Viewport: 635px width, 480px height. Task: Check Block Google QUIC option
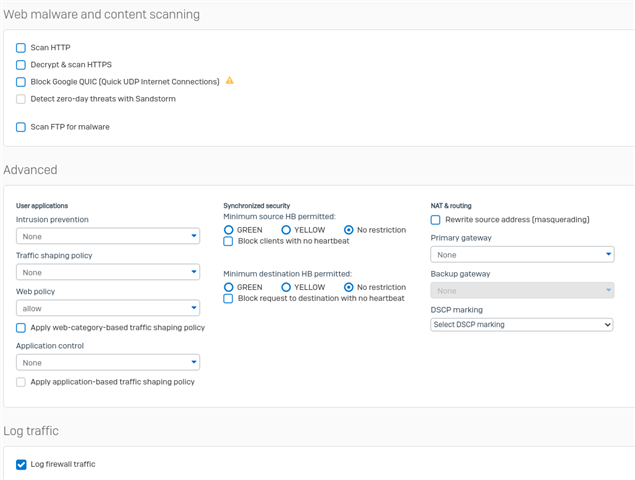(21, 82)
